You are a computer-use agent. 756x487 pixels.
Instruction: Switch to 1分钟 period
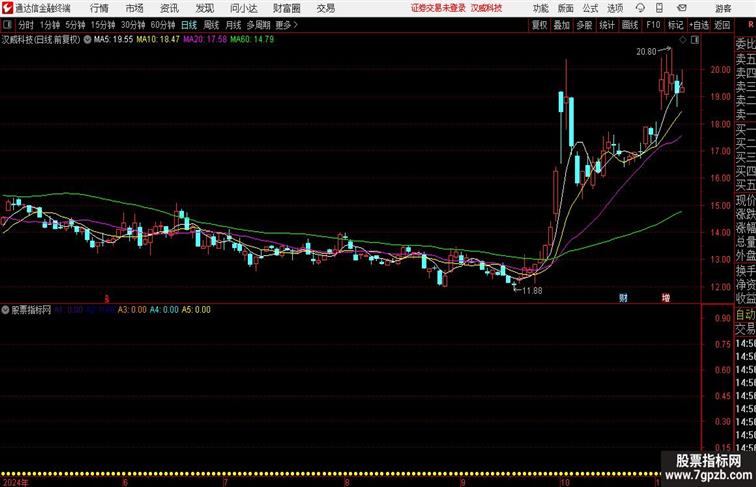[50, 25]
